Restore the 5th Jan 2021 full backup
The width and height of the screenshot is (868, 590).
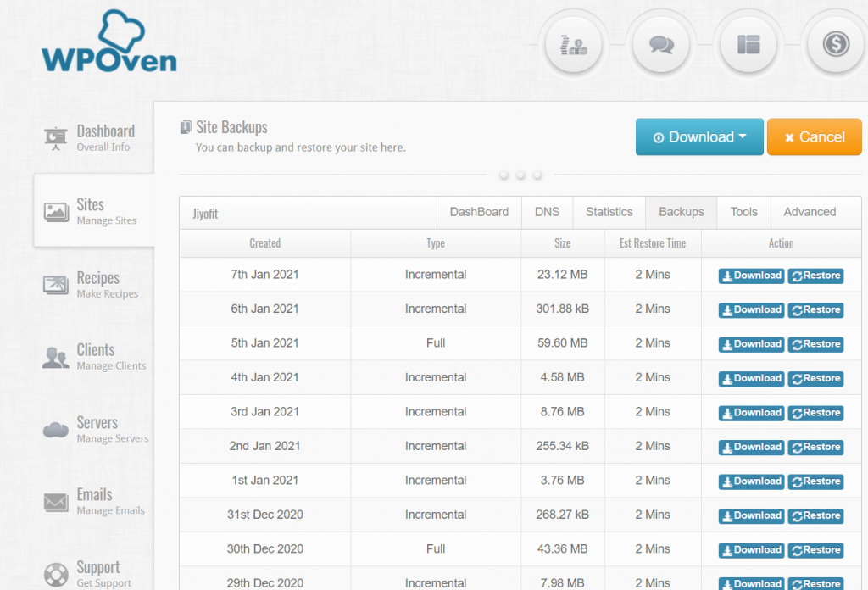click(x=815, y=344)
